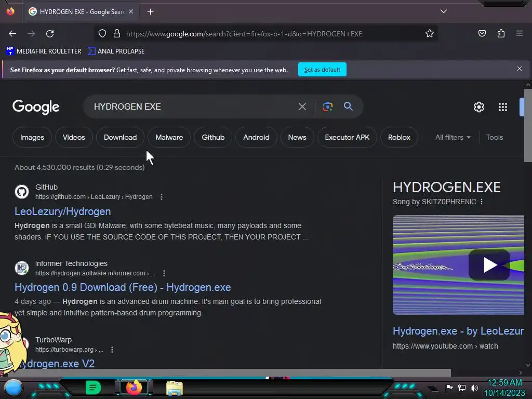Select the Videos filter chip
532x399 pixels.
tap(74, 137)
